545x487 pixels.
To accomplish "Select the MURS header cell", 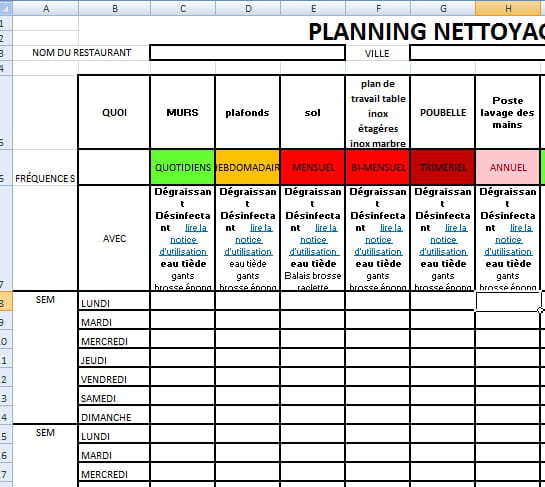I will pos(182,112).
